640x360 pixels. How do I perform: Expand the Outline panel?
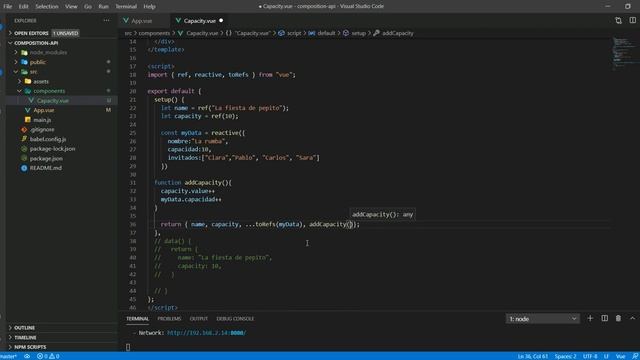tap(24, 328)
